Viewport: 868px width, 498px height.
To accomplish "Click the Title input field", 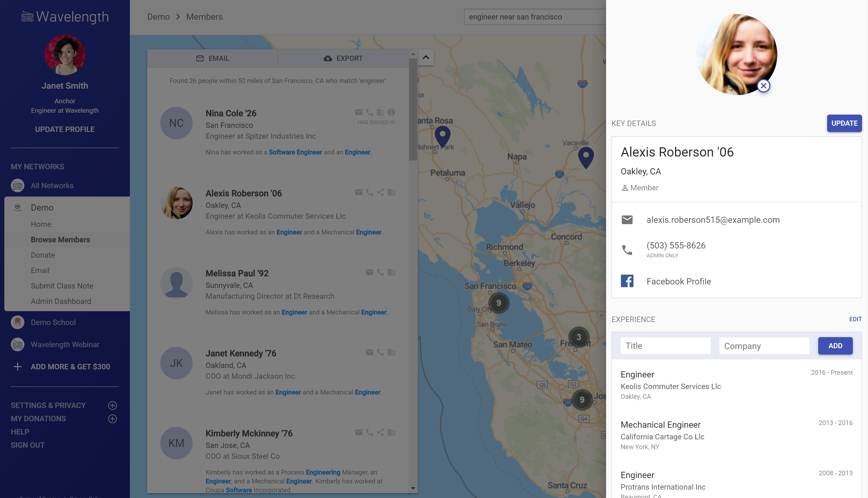I will [x=666, y=346].
